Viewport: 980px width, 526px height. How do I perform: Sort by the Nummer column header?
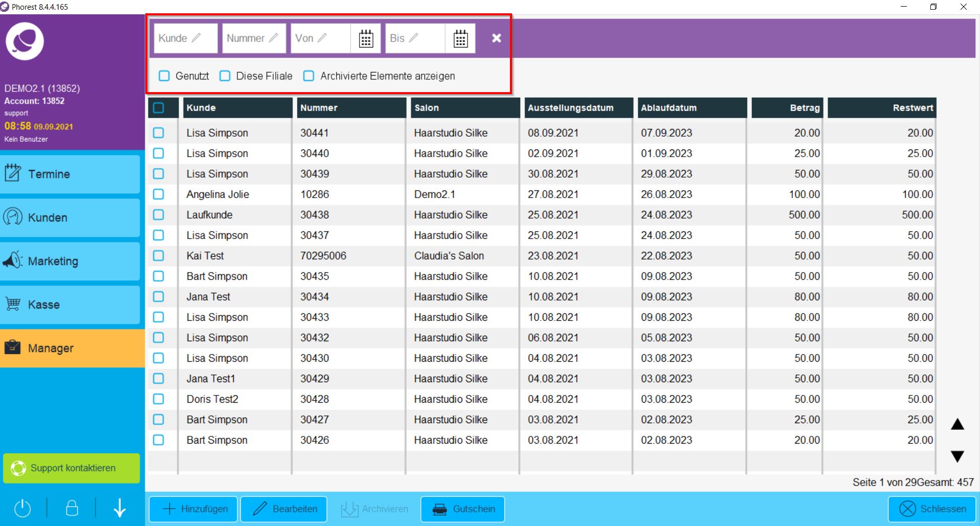(x=351, y=108)
